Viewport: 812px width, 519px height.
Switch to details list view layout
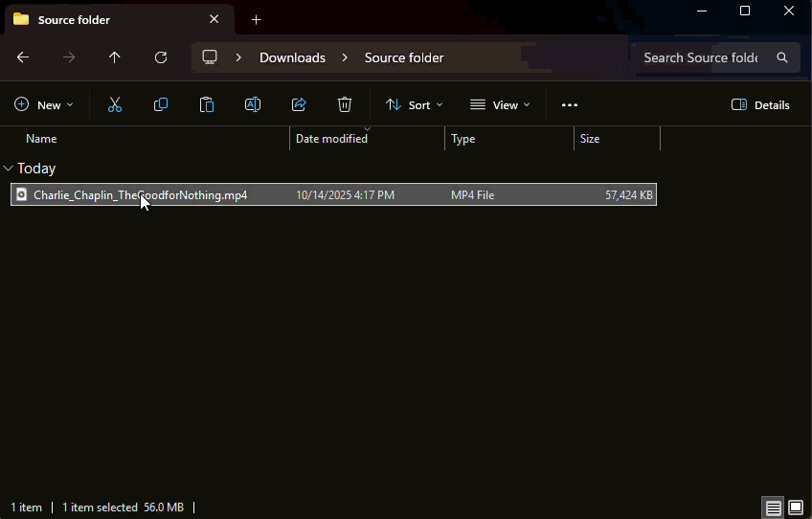coord(773,508)
